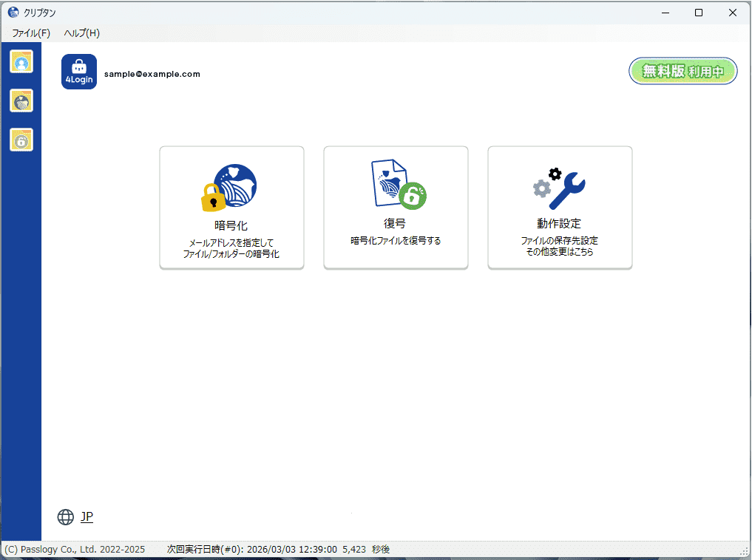
Task: Click the 4Login logo icon
Action: click(x=79, y=72)
